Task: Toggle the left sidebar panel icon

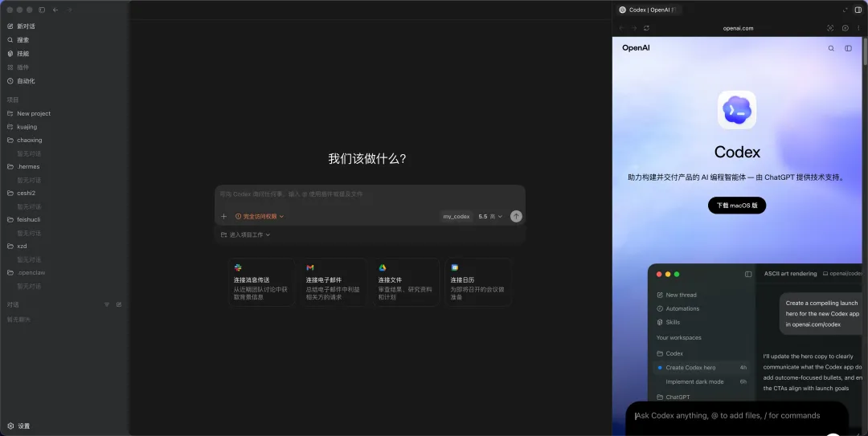Action: (42, 10)
